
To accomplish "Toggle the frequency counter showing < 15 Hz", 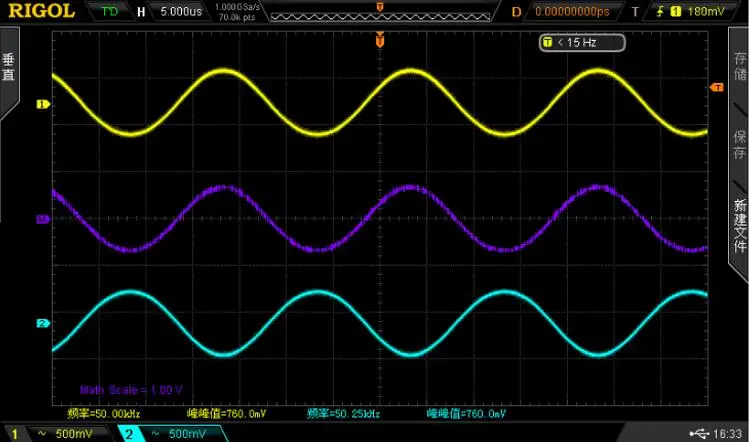I will (x=582, y=42).
